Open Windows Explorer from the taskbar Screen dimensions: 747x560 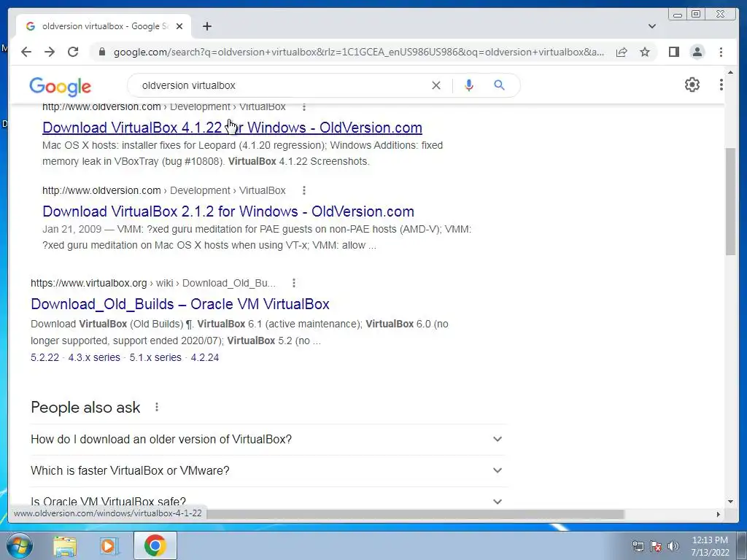click(x=65, y=546)
